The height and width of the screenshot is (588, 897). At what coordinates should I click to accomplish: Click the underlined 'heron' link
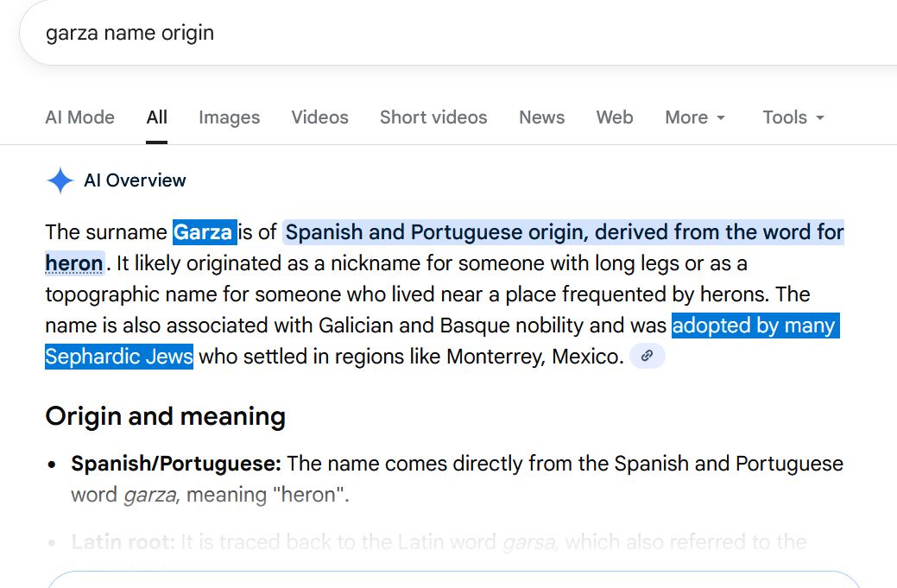click(74, 263)
